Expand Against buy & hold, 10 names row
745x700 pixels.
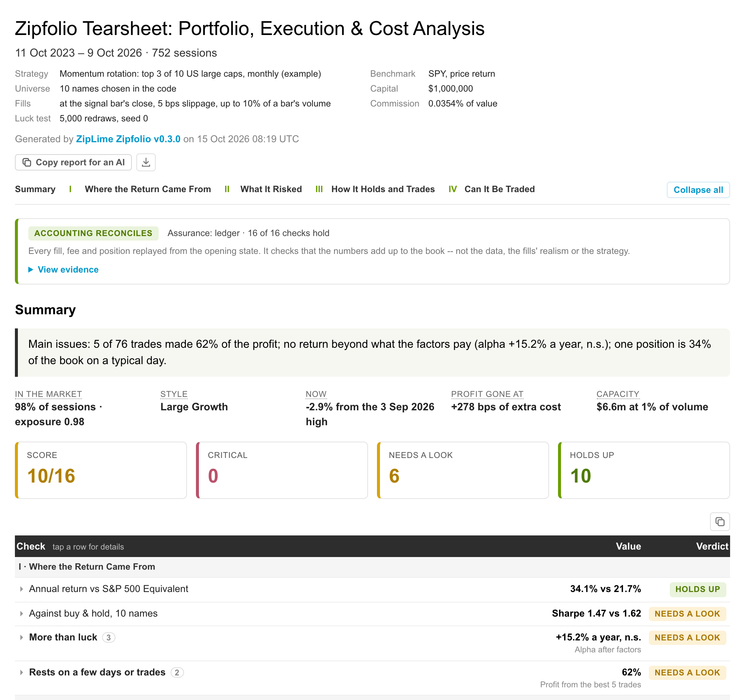pyautogui.click(x=372, y=614)
